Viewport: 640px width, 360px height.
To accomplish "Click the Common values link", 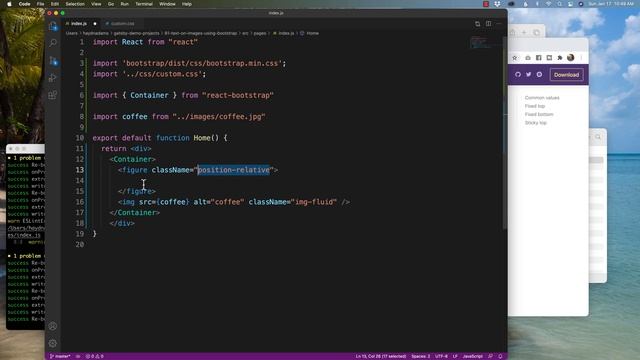I will tap(542, 98).
